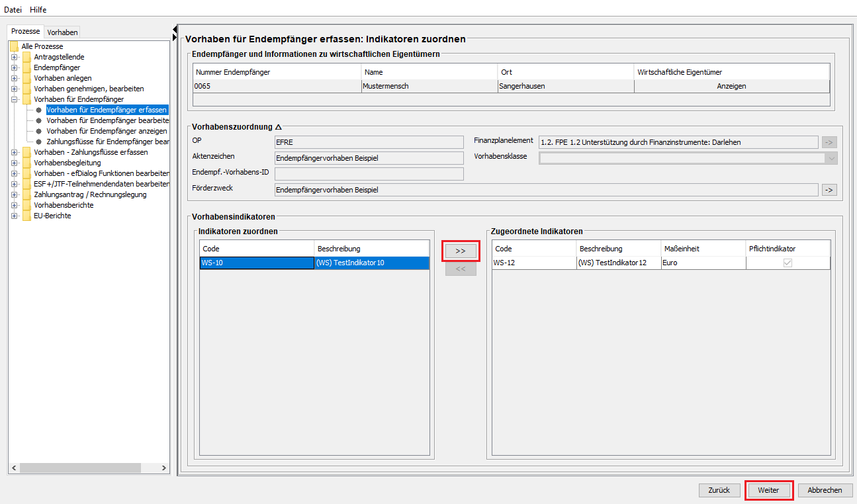Image resolution: width=857 pixels, height=504 pixels.
Task: Toggle the Pflichtindikator checkbox for WS-12
Action: (x=788, y=263)
